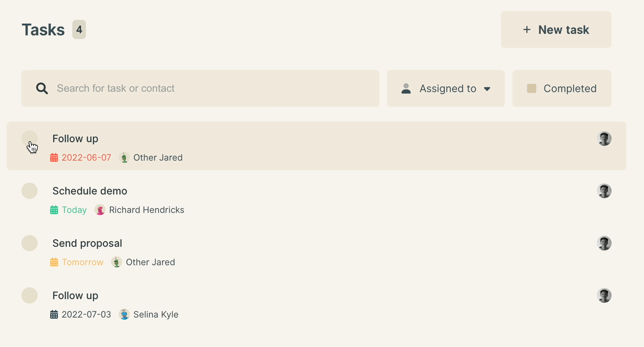Click Richard Hendricks' contact avatar icon
This screenshot has height=347, width=644.
pos(100,210)
